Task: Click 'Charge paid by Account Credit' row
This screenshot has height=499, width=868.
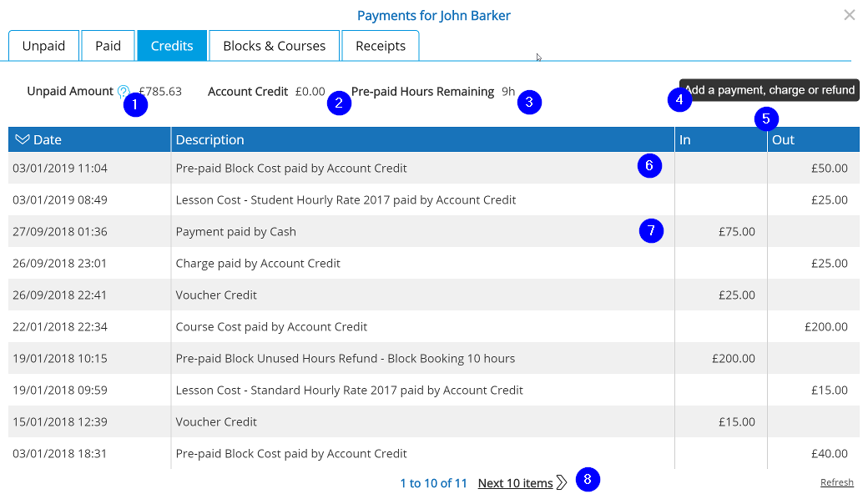Action: pos(434,264)
